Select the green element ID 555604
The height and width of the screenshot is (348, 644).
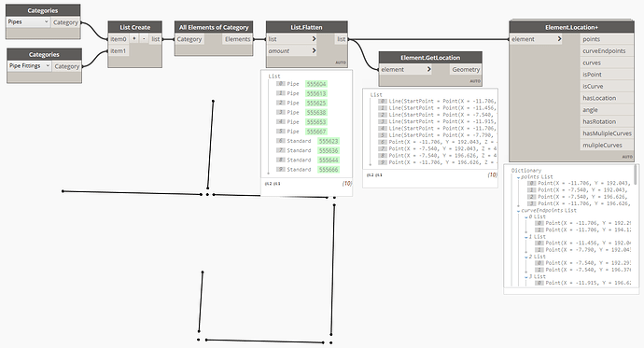pos(316,84)
